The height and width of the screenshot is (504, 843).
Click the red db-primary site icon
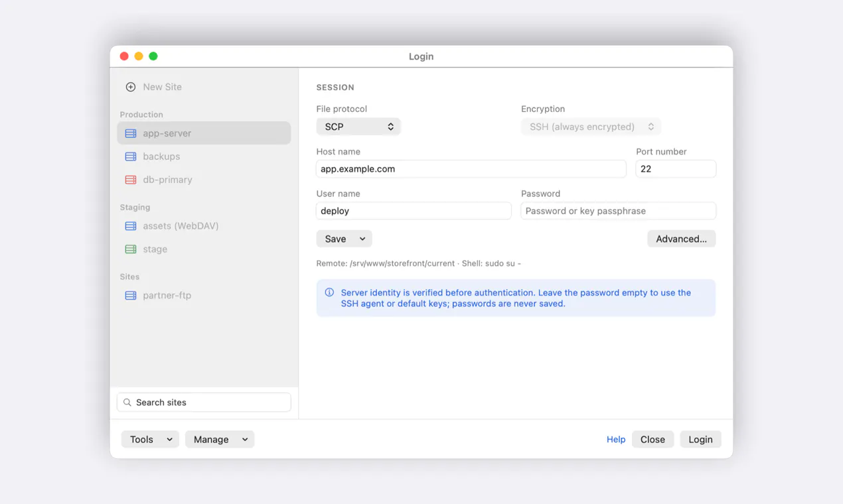(131, 180)
